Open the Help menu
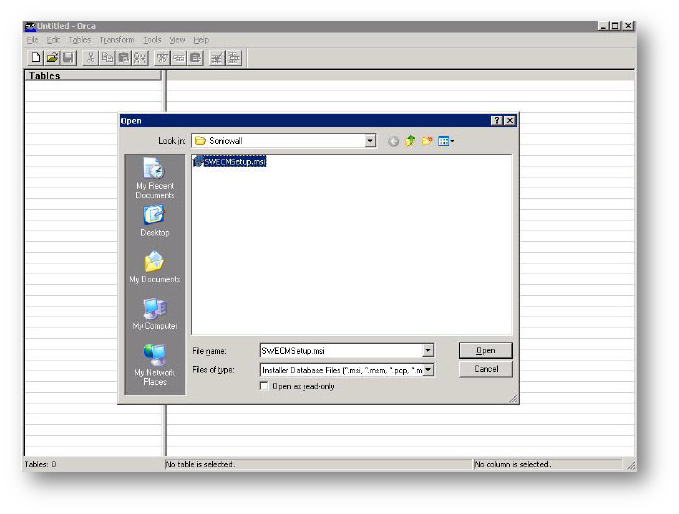The image size is (679, 514). 201,40
